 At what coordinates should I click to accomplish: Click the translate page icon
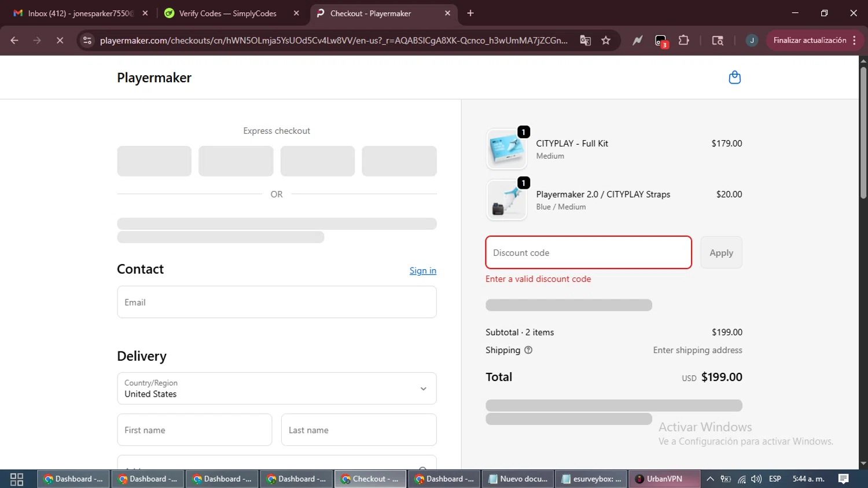point(585,41)
